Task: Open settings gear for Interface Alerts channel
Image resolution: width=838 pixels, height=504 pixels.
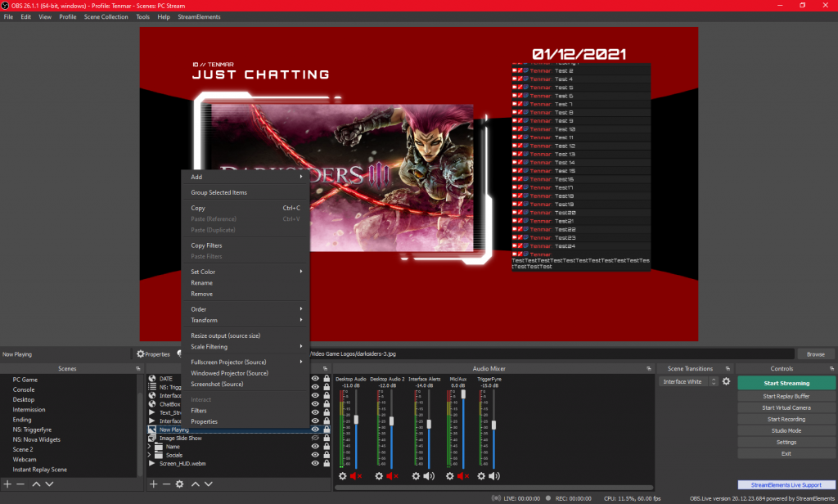Action: click(x=416, y=476)
